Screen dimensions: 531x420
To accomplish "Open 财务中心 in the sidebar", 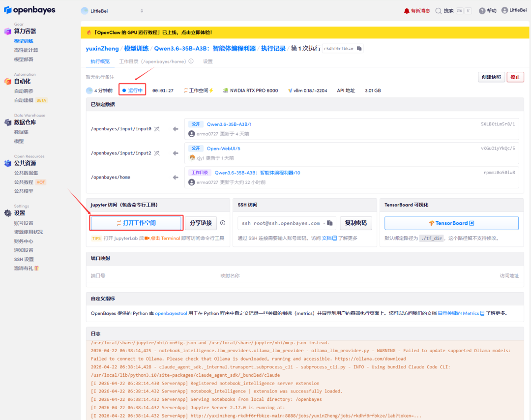I will [x=24, y=241].
